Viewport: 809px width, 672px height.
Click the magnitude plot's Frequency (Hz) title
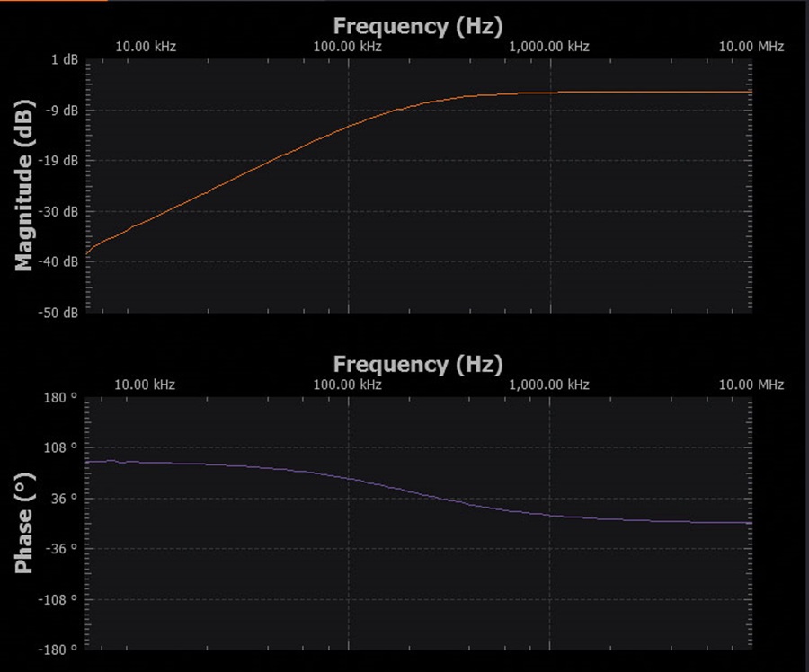click(x=418, y=26)
